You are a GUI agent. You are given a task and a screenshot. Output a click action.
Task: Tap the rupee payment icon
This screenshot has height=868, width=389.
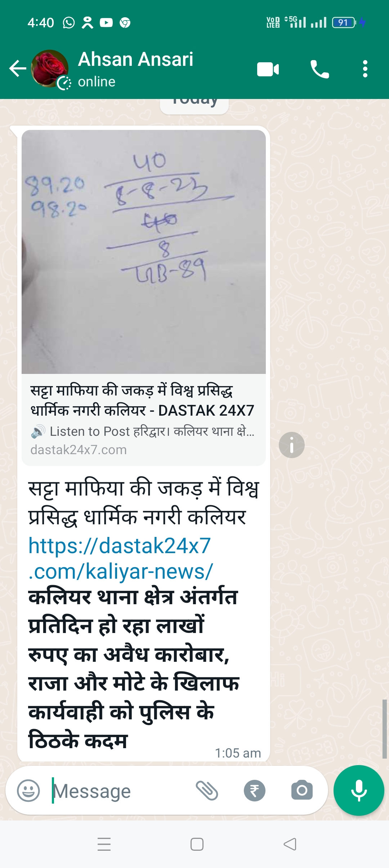pyautogui.click(x=255, y=791)
